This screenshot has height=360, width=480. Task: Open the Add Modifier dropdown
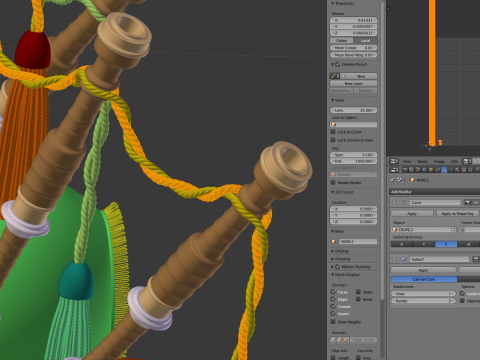pyautogui.click(x=434, y=191)
